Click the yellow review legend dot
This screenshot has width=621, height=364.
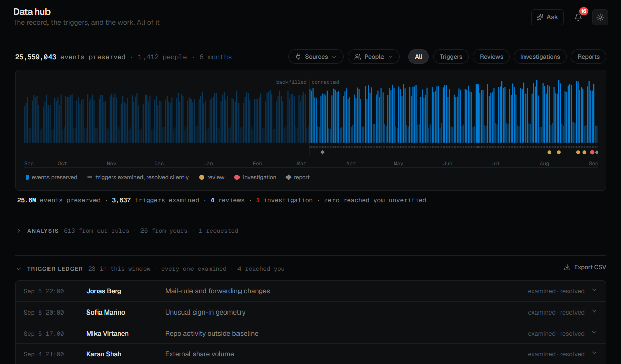[x=202, y=177]
